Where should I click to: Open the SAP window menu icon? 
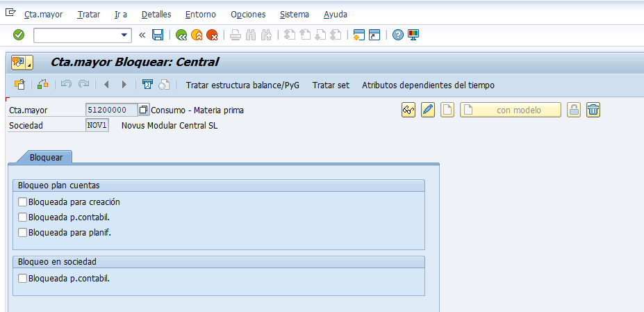click(x=10, y=13)
